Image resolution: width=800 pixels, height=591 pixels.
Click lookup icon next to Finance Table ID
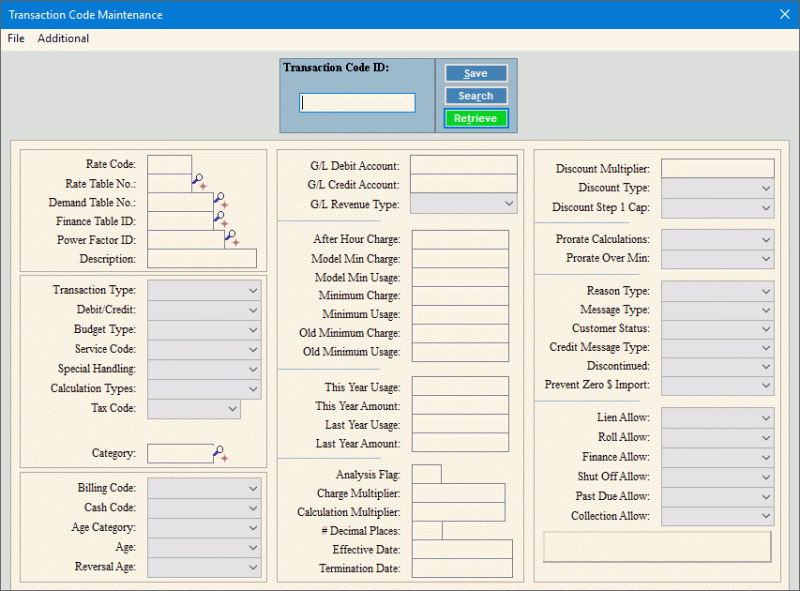pos(221,219)
